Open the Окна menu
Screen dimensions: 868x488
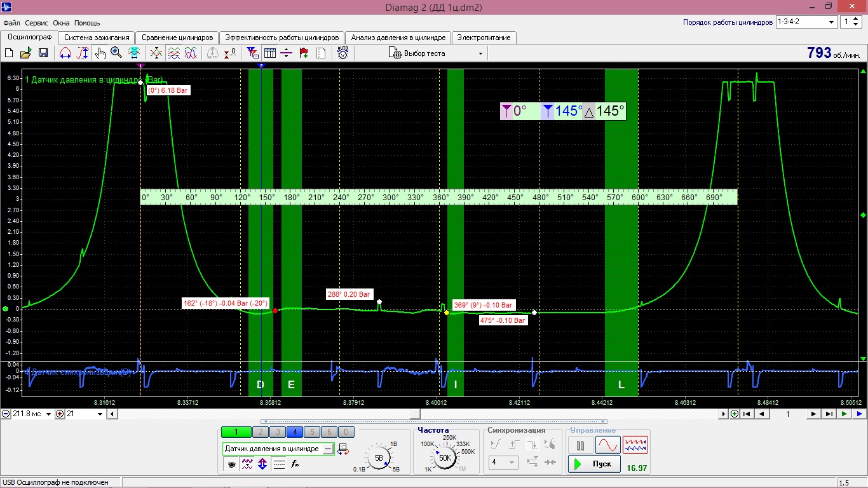click(x=61, y=23)
